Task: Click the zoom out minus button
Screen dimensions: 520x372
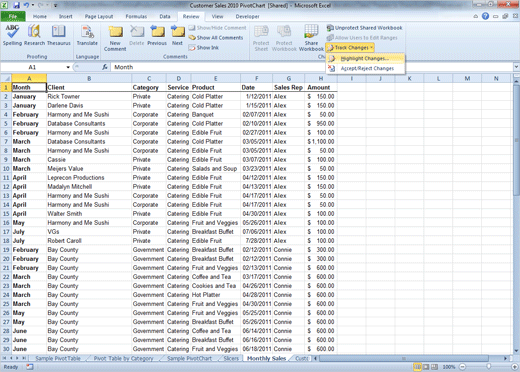Action: click(x=462, y=367)
